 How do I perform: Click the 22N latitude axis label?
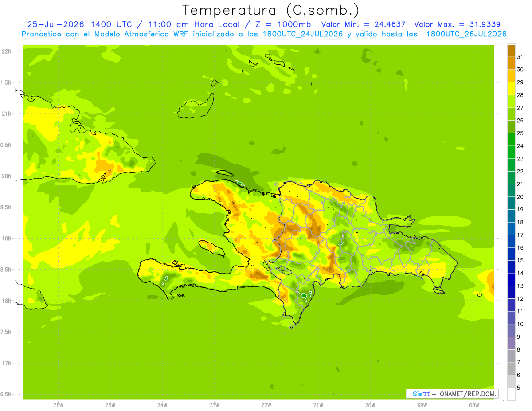7,51
